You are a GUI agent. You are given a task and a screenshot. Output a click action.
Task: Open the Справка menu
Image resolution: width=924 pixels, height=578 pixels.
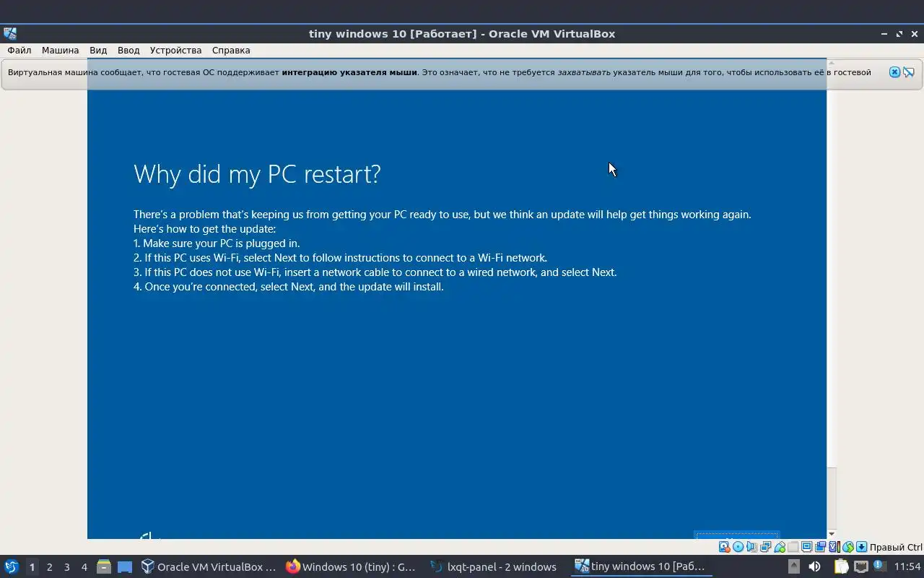tap(231, 51)
